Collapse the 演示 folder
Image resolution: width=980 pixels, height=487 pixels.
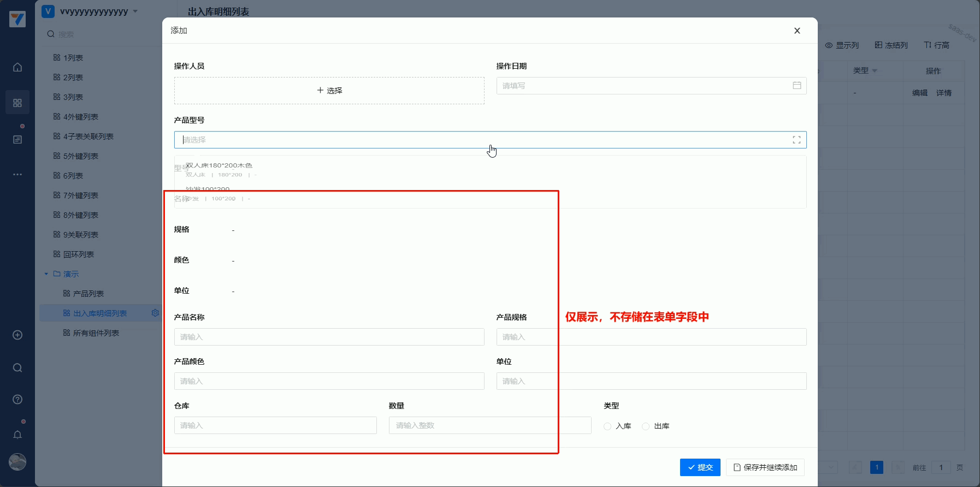point(46,274)
